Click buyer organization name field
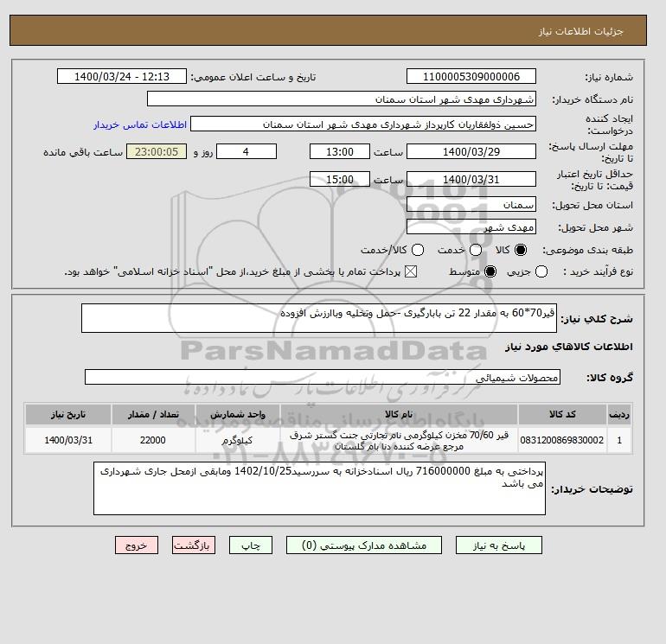666x644 pixels. coord(342,99)
